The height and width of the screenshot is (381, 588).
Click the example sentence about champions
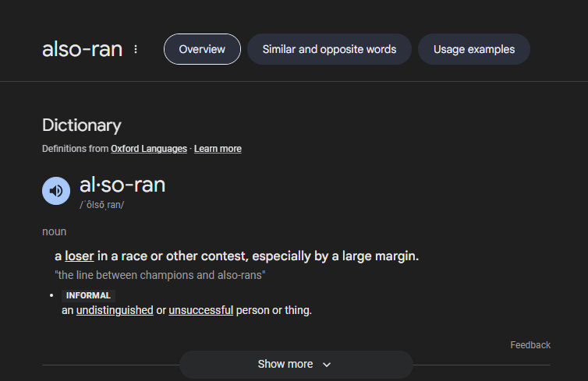(160, 275)
